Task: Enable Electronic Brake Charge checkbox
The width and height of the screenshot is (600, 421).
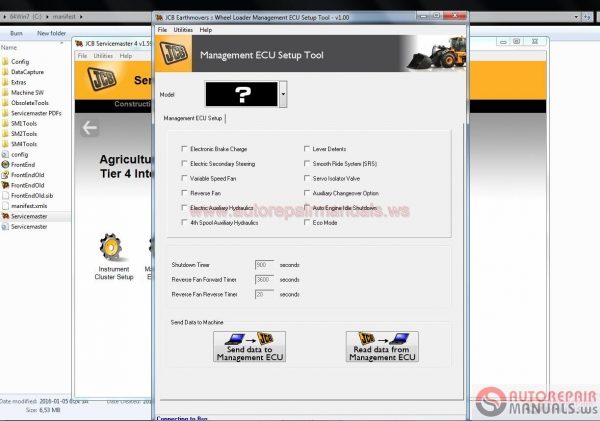Action: (184, 148)
